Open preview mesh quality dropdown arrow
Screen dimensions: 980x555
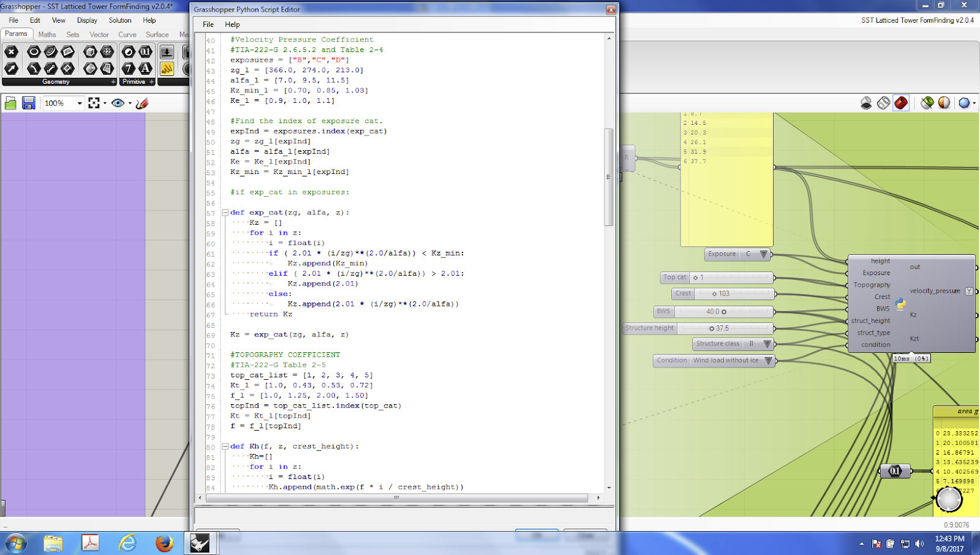tap(974, 104)
